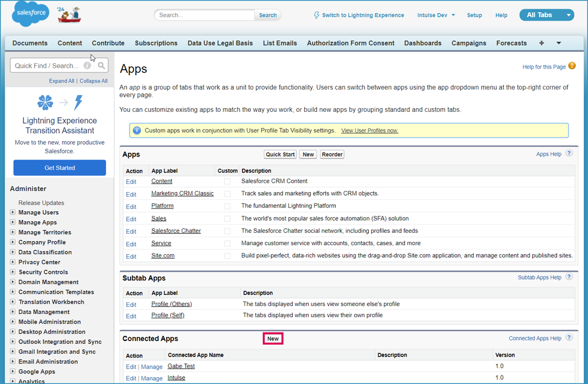Click the header Search button
588x384 pixels.
click(268, 15)
